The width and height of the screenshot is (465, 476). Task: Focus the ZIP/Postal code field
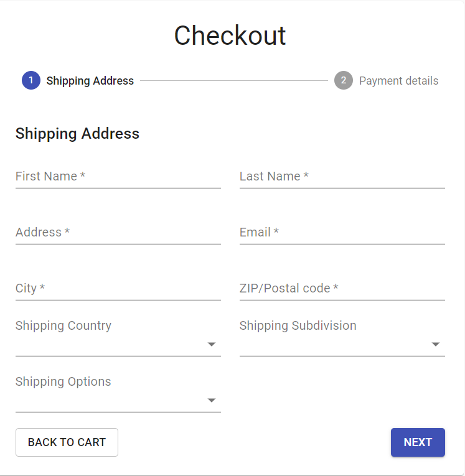(342, 289)
